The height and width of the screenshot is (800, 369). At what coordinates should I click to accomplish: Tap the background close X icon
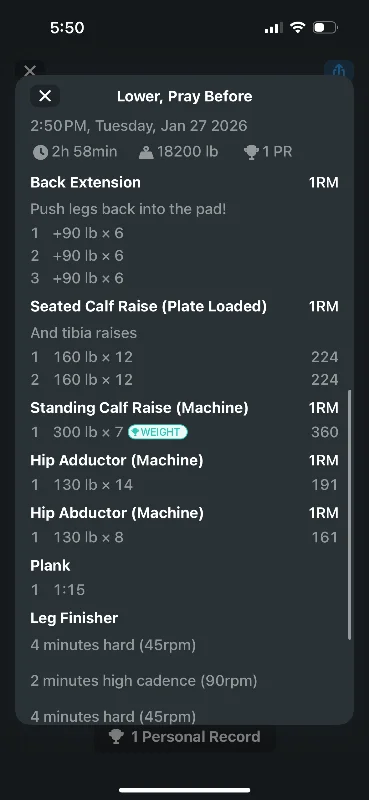click(30, 70)
